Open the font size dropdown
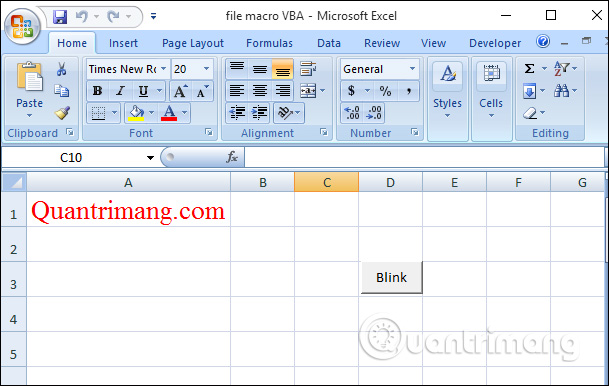Viewport: 609px width, 386px height. [206, 69]
